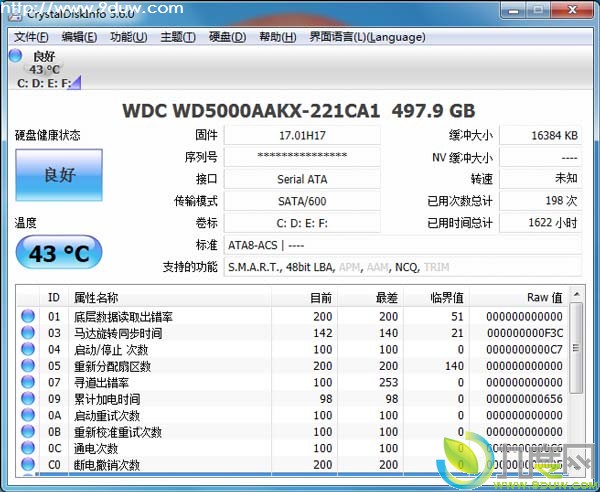Click raw value 000000000F3C
The height and width of the screenshot is (492, 600).
click(x=525, y=333)
